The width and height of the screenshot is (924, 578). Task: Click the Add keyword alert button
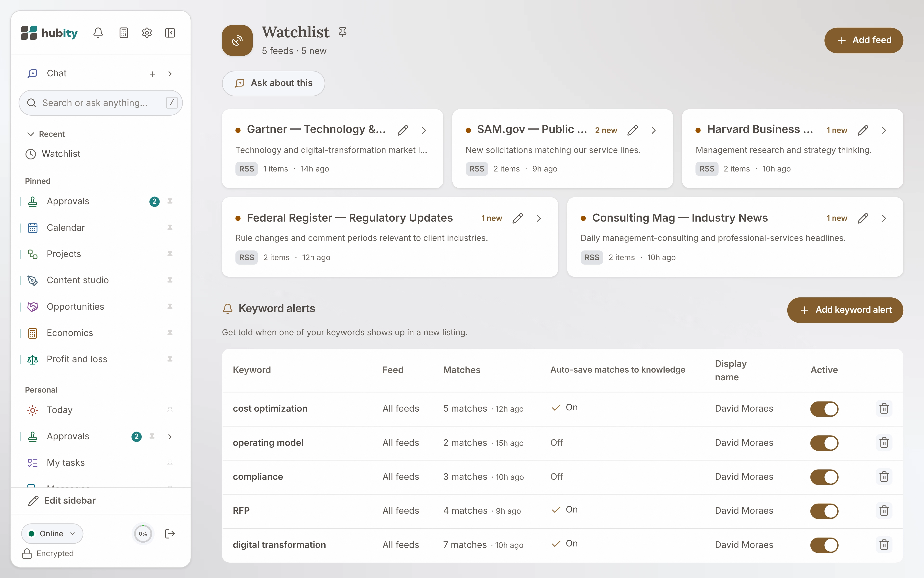pyautogui.click(x=845, y=310)
